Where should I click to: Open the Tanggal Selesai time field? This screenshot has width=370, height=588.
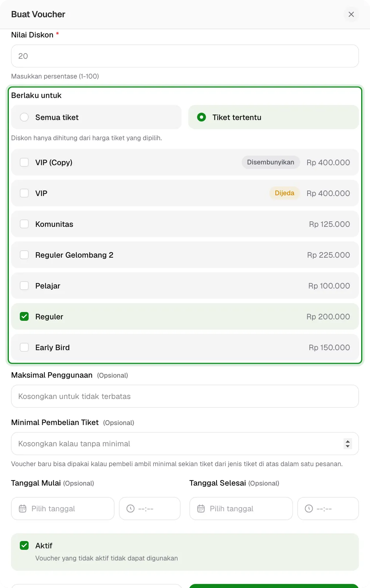click(328, 509)
